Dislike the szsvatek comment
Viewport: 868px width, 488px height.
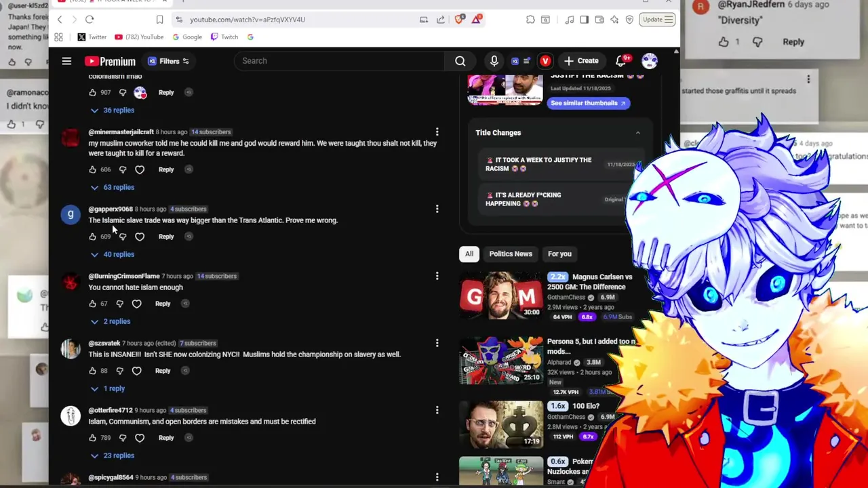coord(120,371)
